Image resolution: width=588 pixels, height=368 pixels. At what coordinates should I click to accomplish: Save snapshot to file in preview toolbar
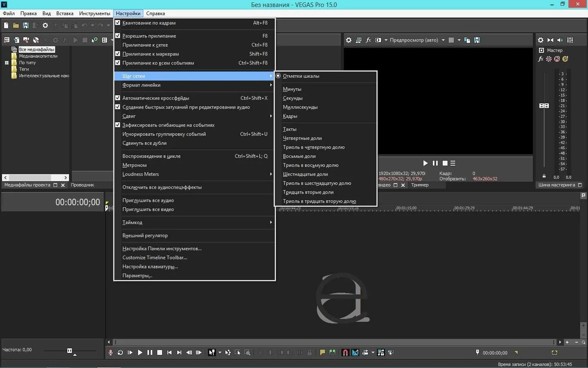[x=477, y=40]
